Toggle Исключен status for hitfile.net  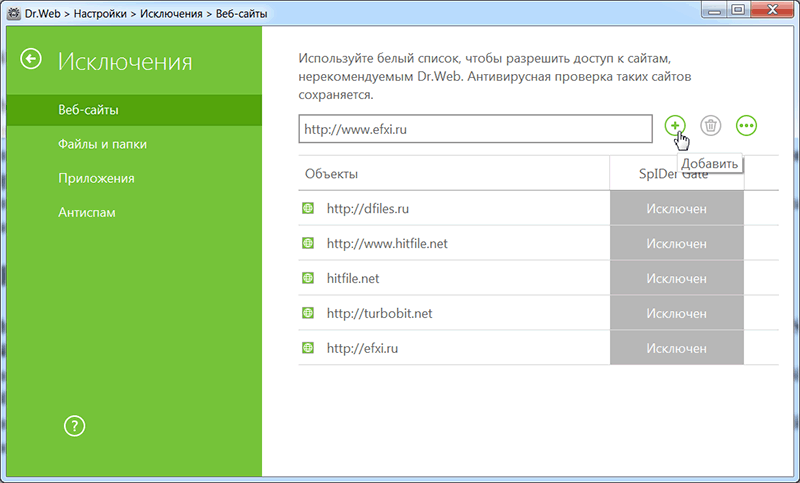pyautogui.click(x=676, y=279)
